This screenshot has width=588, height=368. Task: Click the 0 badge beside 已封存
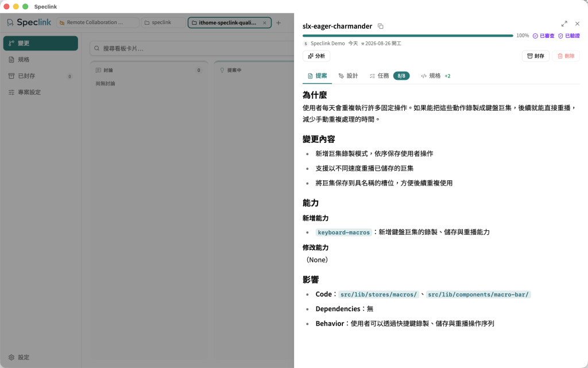[x=69, y=76]
